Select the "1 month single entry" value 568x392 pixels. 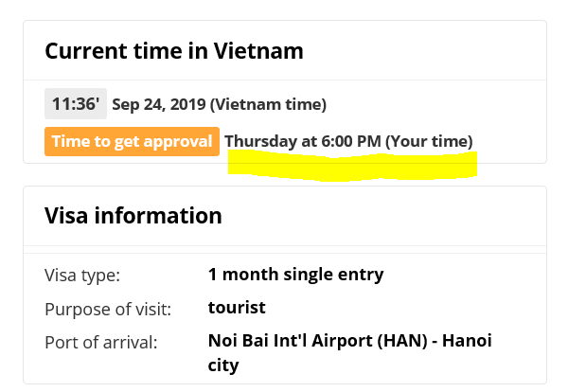click(x=295, y=276)
